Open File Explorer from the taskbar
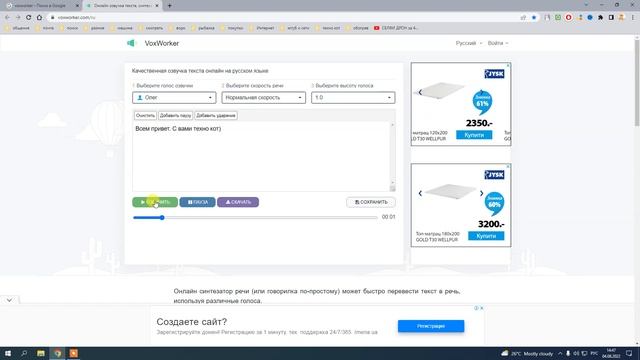Screen dimensions: 640x360 pos(41,353)
